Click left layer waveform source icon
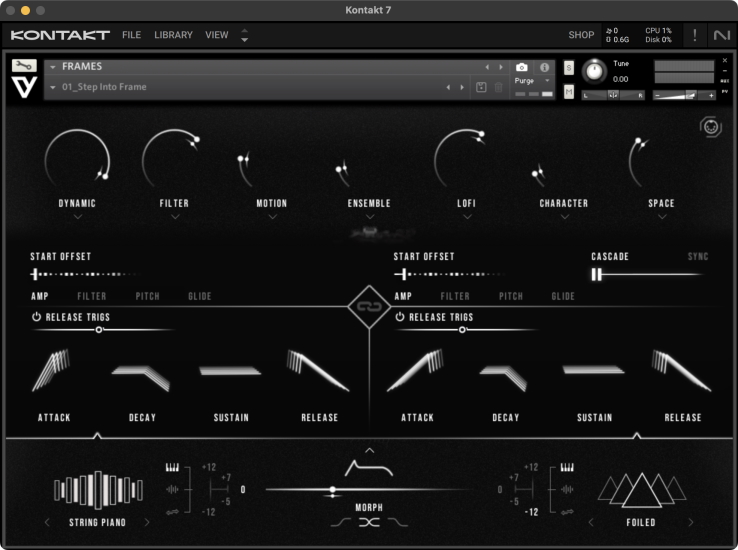This screenshot has height=550, width=738. point(172,490)
